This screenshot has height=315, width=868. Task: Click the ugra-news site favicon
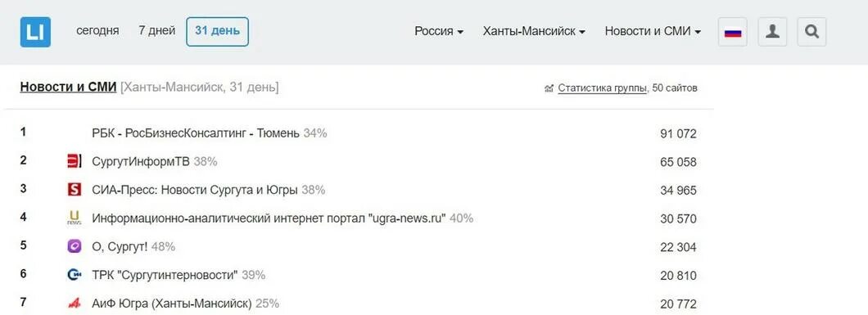[x=75, y=218]
